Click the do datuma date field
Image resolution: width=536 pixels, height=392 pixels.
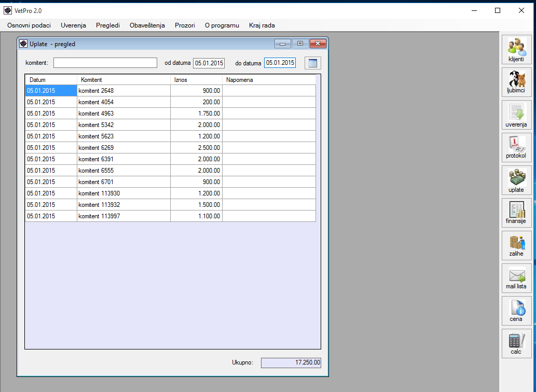(280, 63)
